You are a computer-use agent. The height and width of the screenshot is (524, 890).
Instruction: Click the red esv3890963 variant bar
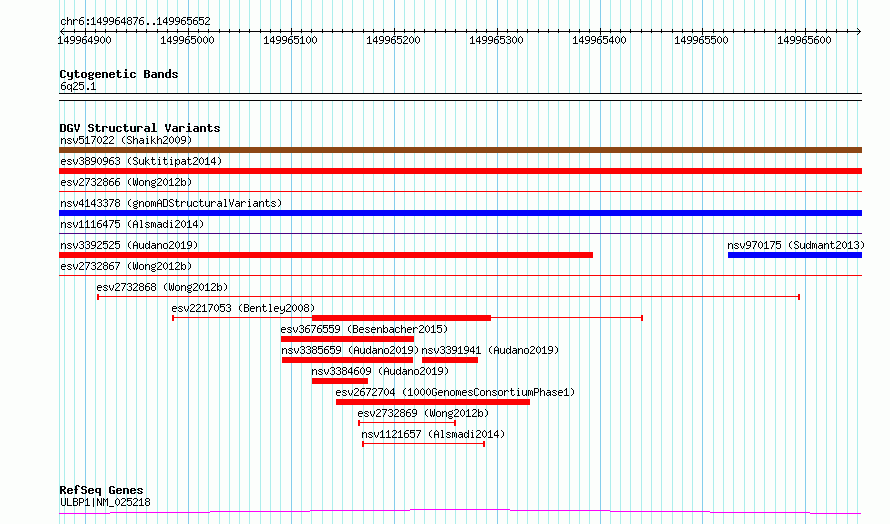click(x=460, y=171)
